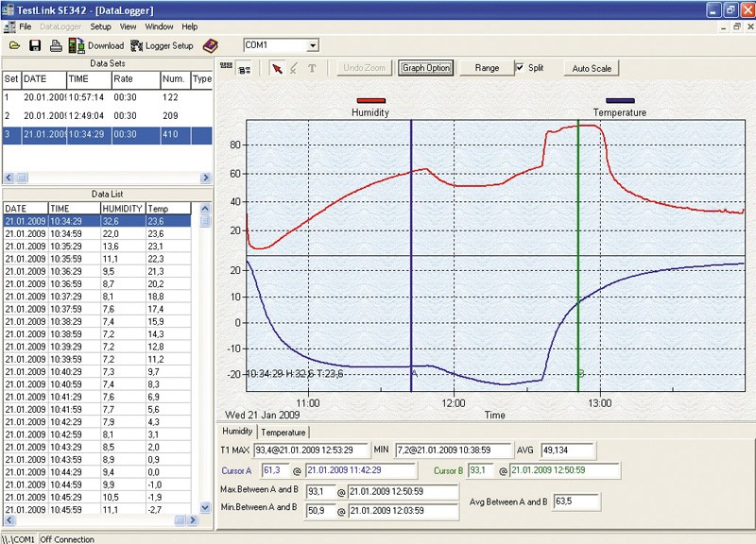Click the Rate column header in Data Sets

(135, 79)
